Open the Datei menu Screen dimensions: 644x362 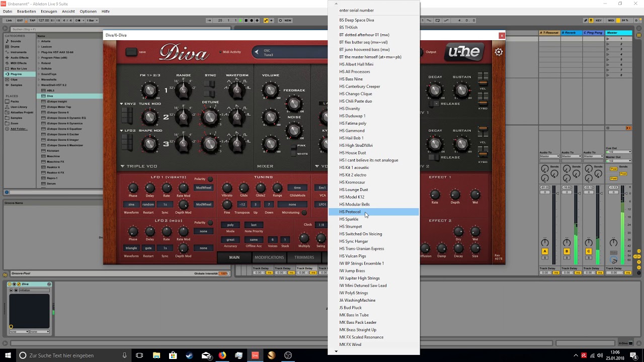pyautogui.click(x=8, y=11)
